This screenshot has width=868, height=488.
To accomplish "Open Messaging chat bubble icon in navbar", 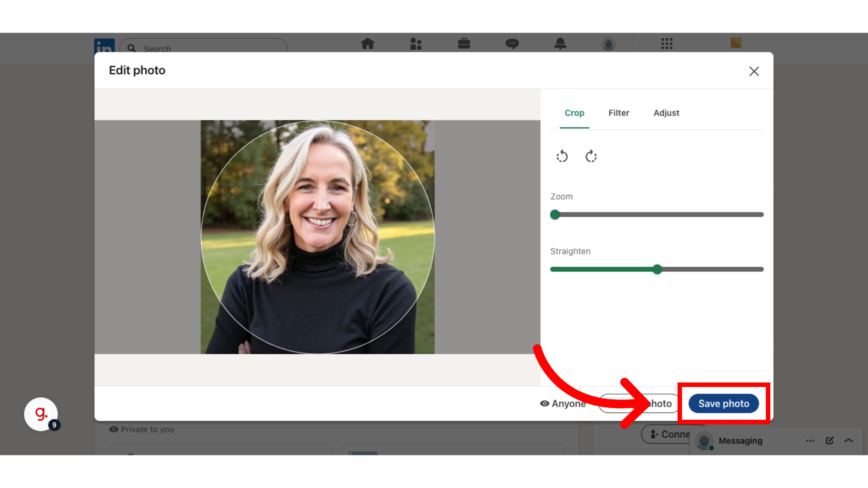I will [512, 44].
